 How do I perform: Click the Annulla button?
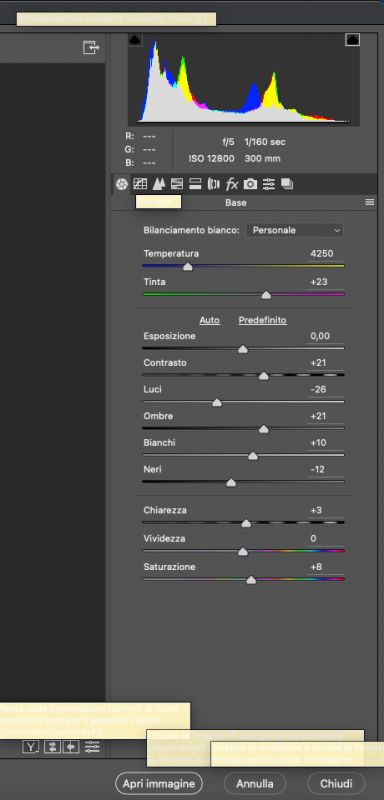(255, 783)
